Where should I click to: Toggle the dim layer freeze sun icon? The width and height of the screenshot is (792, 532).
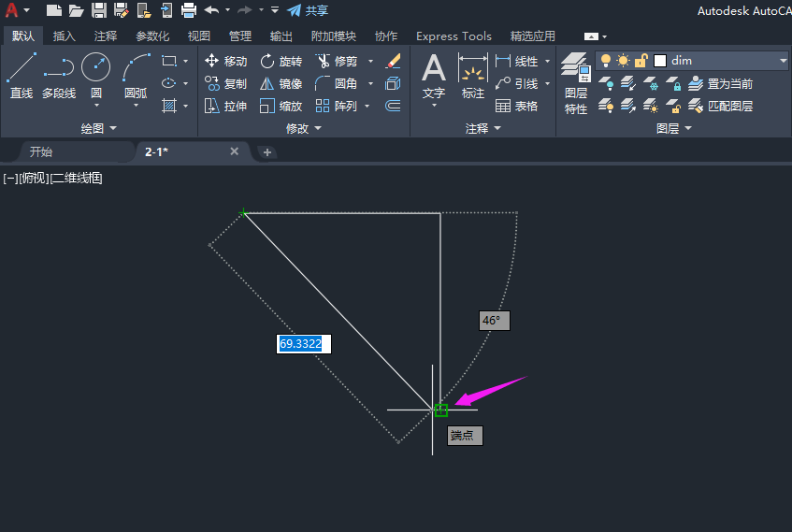623,60
